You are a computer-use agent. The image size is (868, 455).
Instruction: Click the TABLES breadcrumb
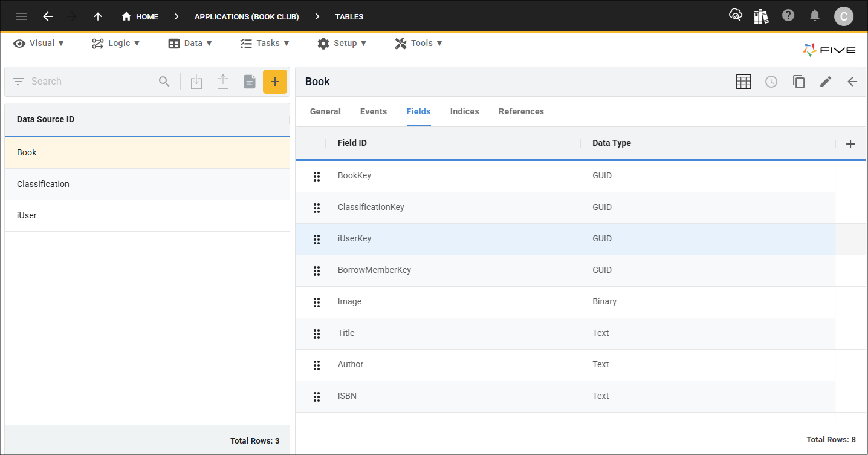pos(349,16)
